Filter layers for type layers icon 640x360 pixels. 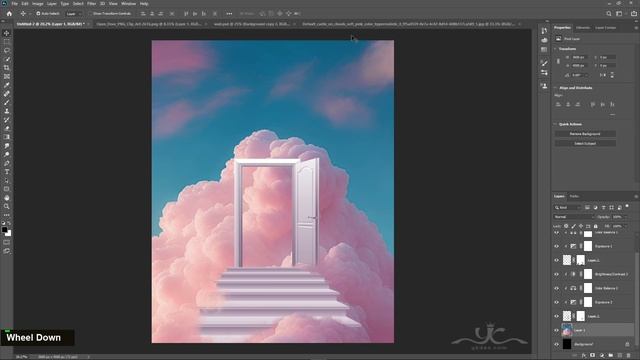point(603,208)
